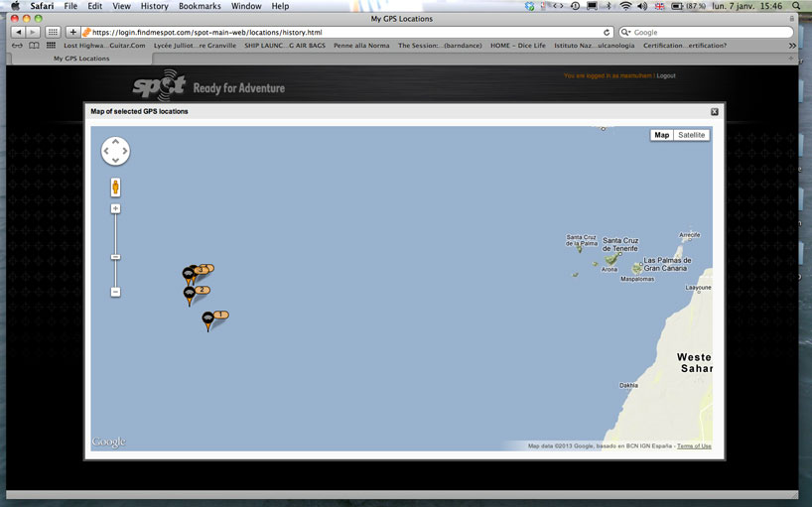Click the Logout link
This screenshot has width=812, height=507.
[666, 75]
